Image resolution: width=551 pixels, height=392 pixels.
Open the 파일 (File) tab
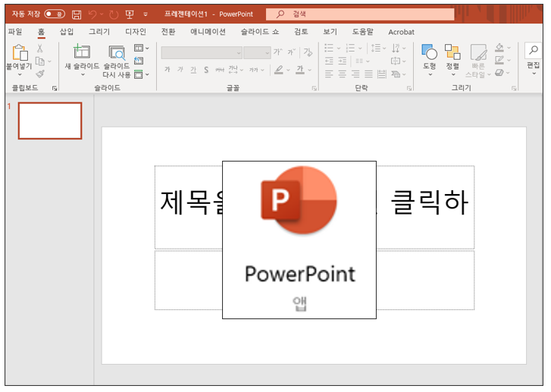click(x=15, y=32)
